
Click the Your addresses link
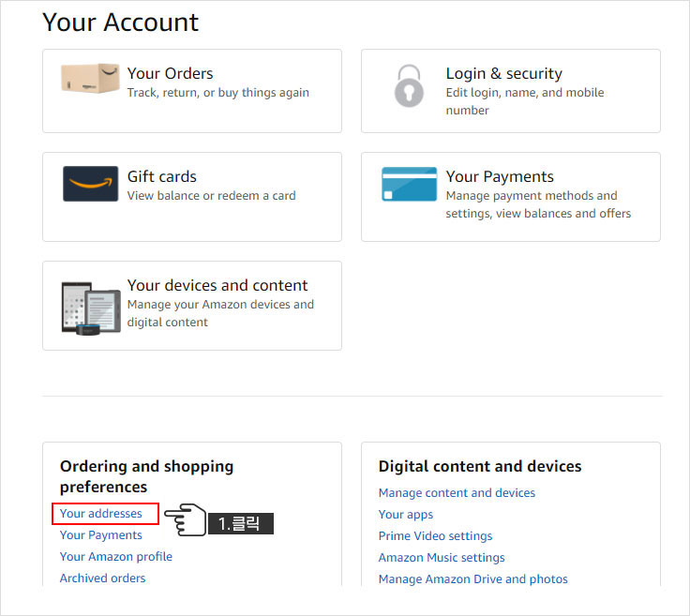pos(101,513)
